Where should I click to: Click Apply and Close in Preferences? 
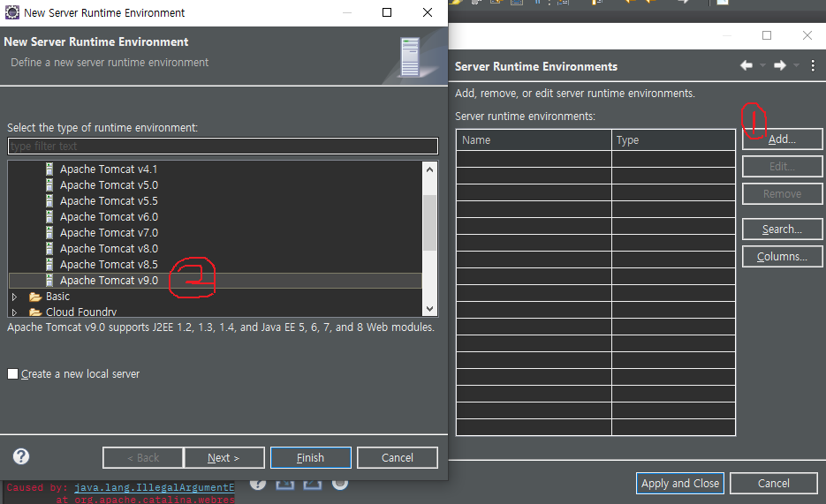point(680,483)
